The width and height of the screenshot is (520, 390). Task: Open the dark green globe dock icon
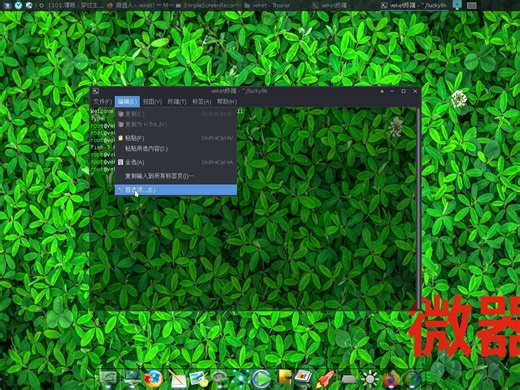pyautogui.click(x=412, y=379)
